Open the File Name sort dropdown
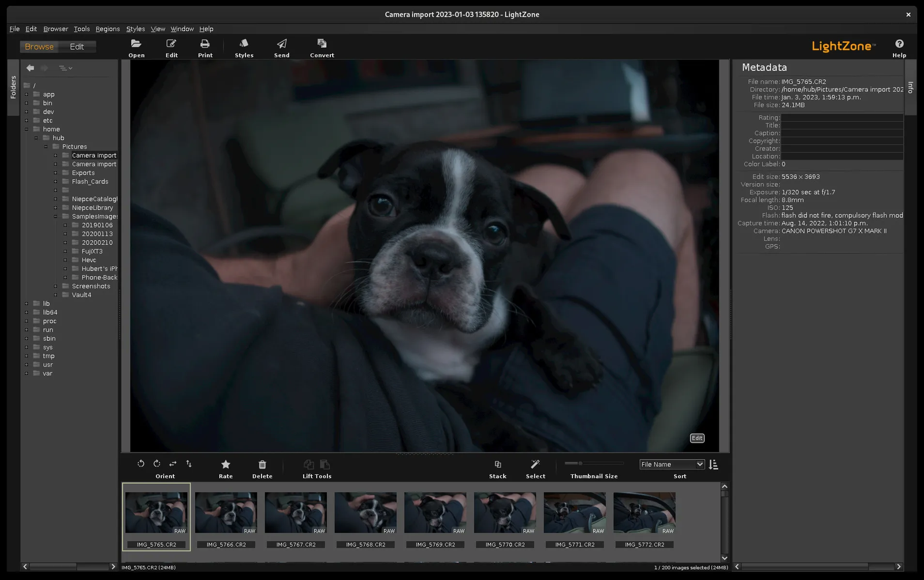The height and width of the screenshot is (580, 924). click(x=672, y=464)
